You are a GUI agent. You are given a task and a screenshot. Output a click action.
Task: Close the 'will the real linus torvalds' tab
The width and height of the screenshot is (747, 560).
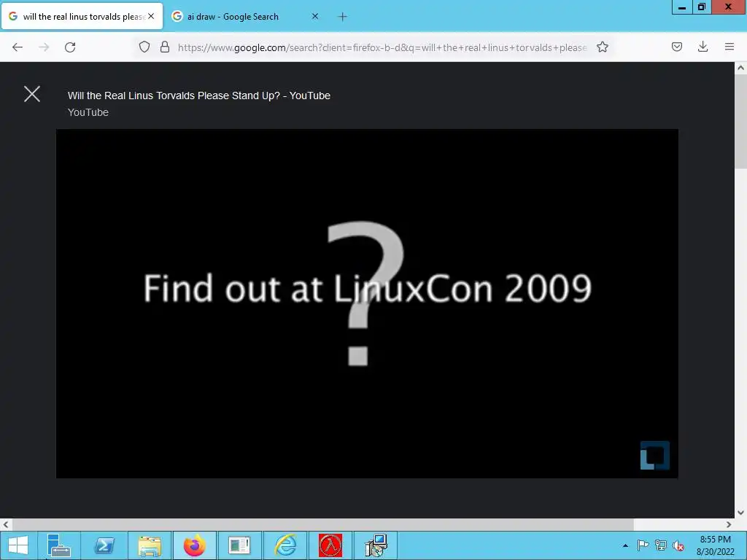151,16
